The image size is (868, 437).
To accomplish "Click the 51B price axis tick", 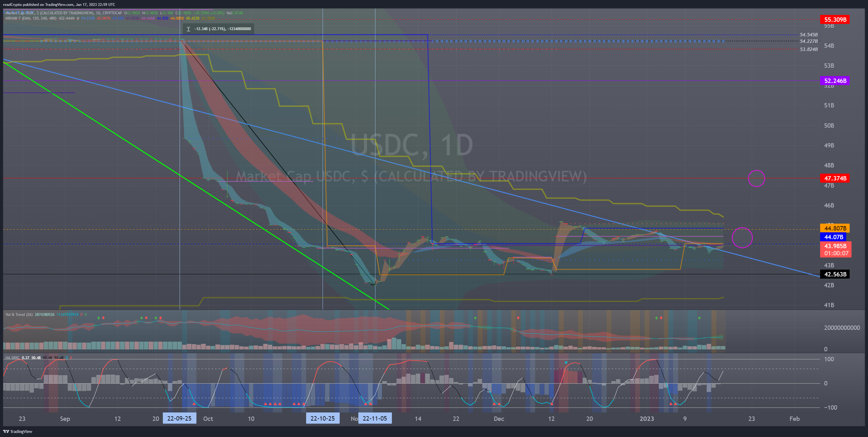I will coord(829,106).
